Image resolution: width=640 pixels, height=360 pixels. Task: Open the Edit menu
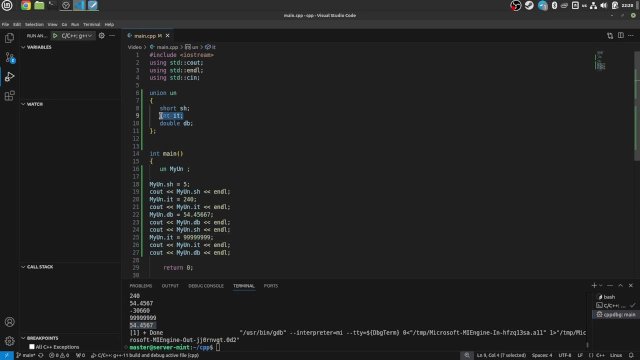(x=17, y=24)
